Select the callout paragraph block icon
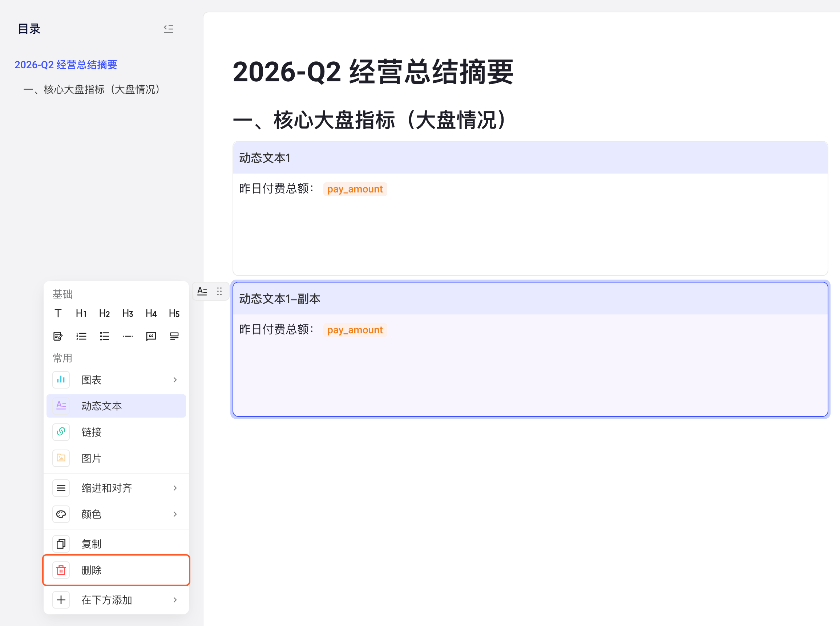 click(x=174, y=336)
